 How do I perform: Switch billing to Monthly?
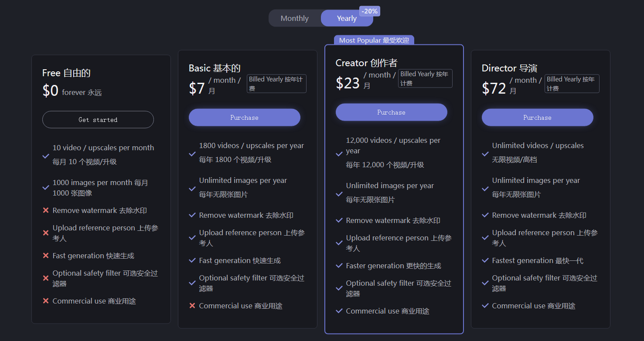tap(295, 18)
